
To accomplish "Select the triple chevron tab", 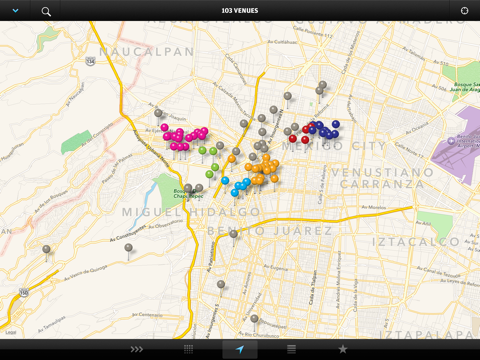I will pos(137,349).
